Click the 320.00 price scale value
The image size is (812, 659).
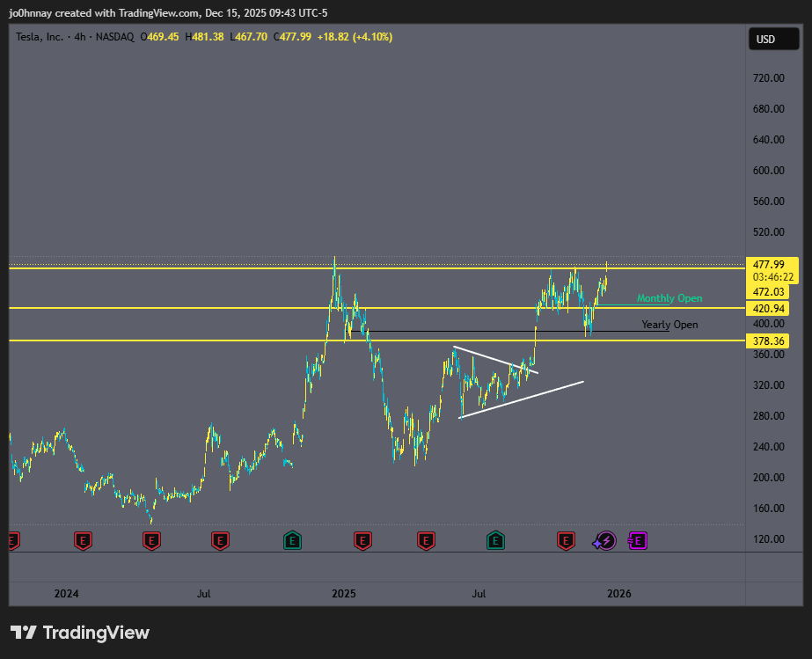(769, 385)
